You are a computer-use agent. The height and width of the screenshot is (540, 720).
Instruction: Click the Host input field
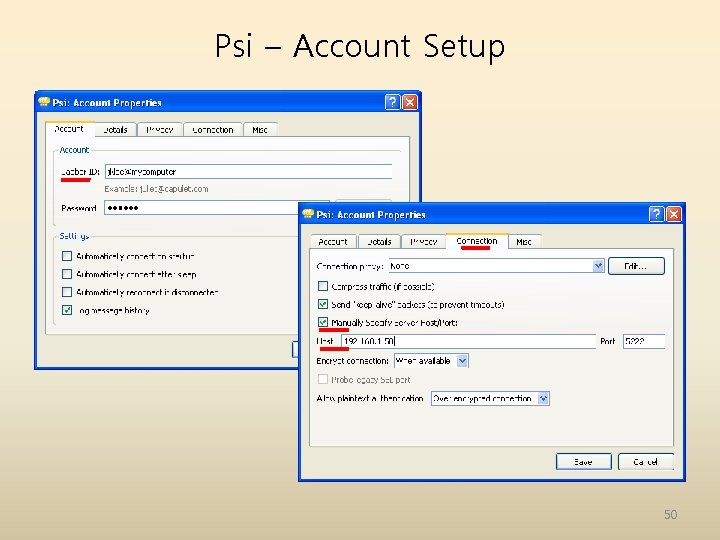click(x=468, y=341)
